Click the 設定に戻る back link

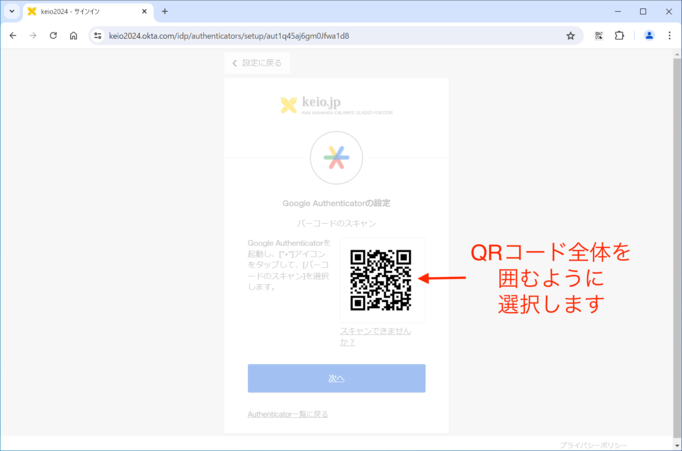[257, 63]
